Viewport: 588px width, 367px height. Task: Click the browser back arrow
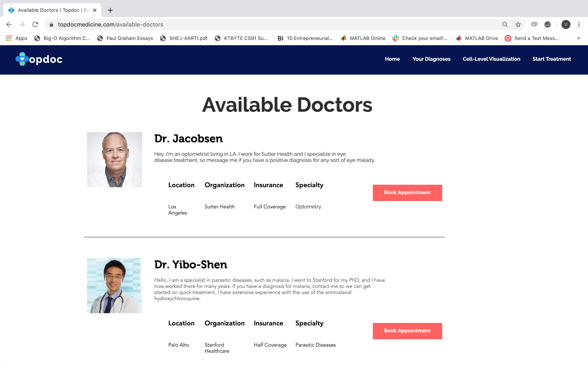point(9,24)
